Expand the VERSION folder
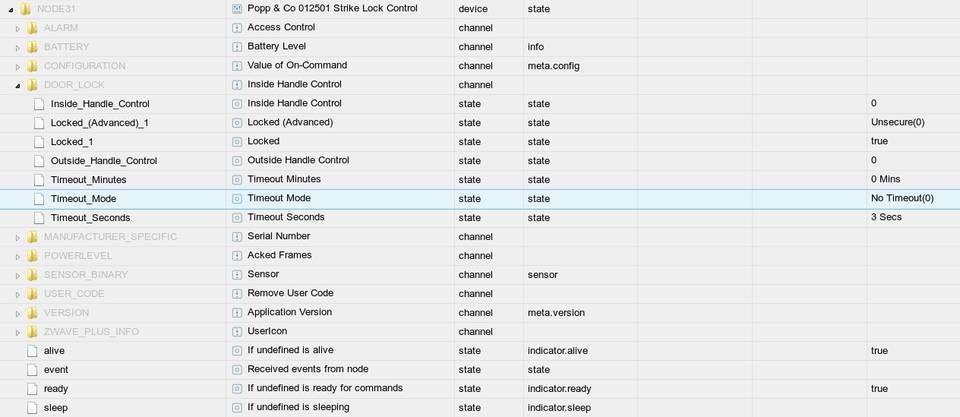The height and width of the screenshot is (417, 960). point(18,313)
